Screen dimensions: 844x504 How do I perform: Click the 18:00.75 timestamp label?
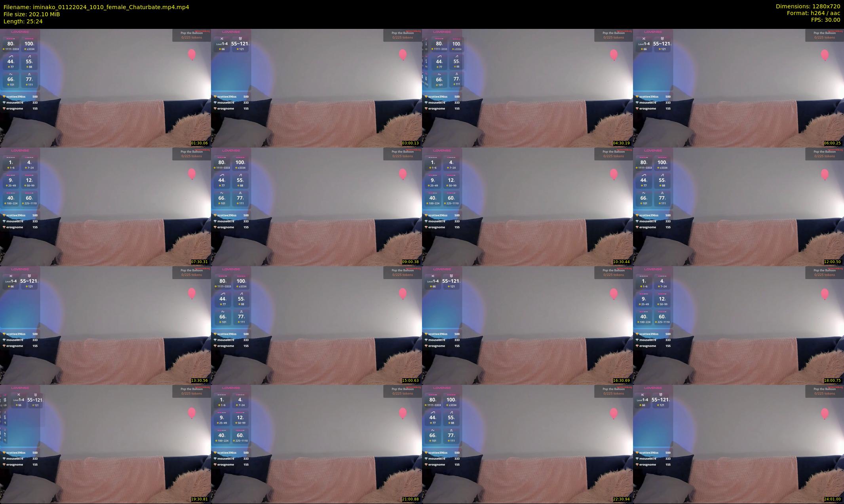coord(833,381)
